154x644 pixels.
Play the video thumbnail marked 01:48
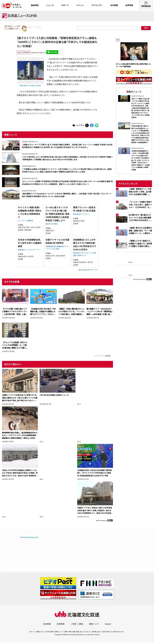pyautogui.click(x=11, y=145)
